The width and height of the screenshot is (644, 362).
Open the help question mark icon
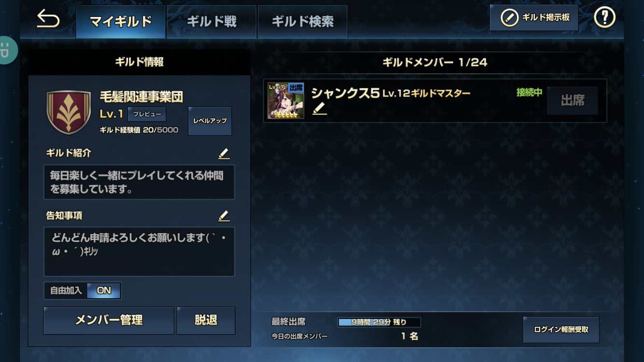(604, 18)
